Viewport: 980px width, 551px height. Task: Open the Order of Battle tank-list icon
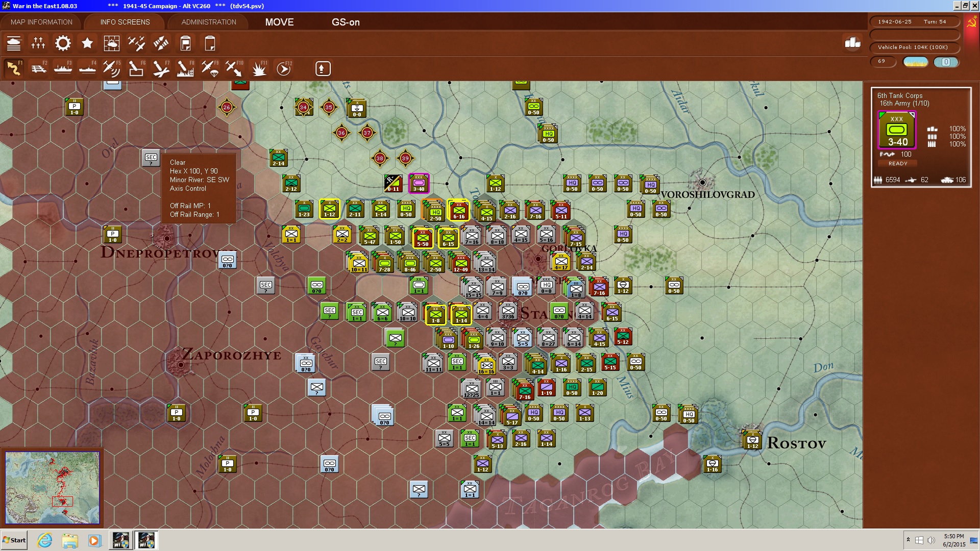click(x=14, y=43)
